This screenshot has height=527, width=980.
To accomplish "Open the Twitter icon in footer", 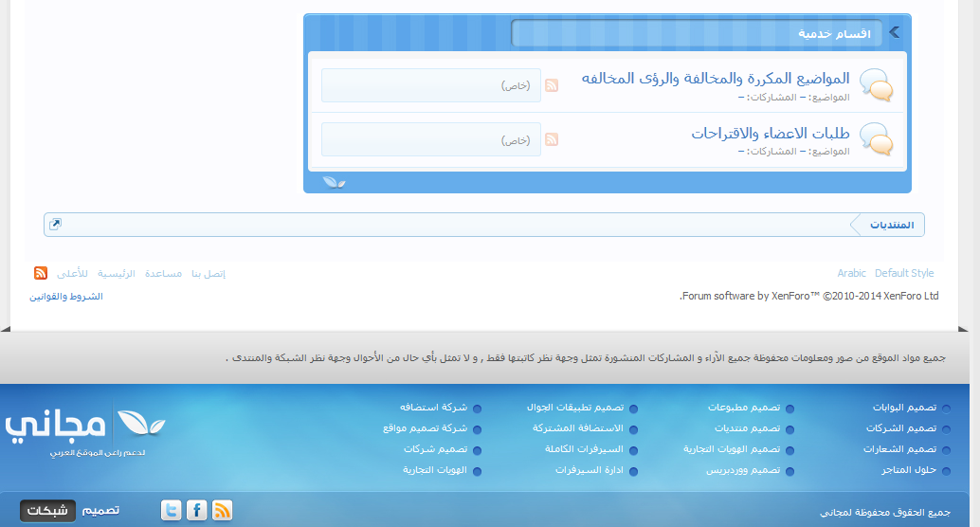I will pos(172,511).
